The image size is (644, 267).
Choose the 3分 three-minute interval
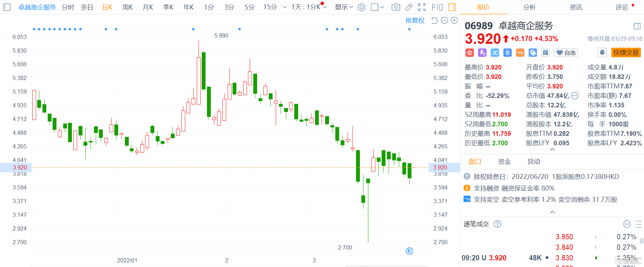click(x=229, y=7)
